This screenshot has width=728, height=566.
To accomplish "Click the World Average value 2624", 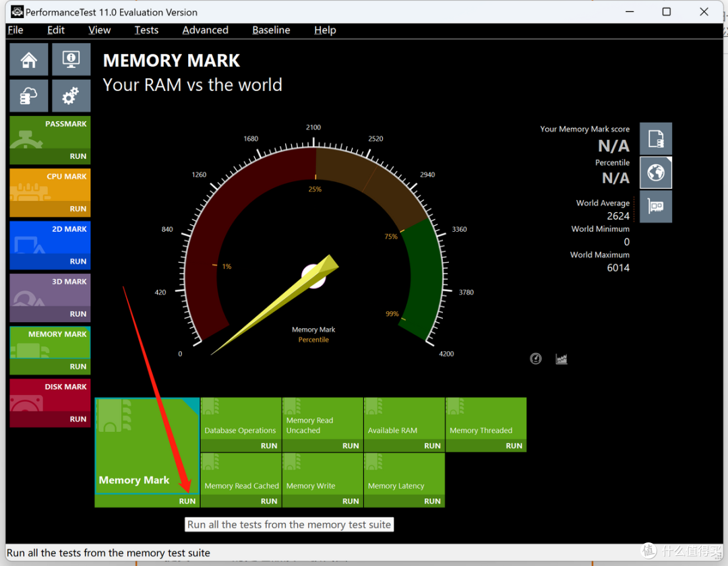I will 618,216.
